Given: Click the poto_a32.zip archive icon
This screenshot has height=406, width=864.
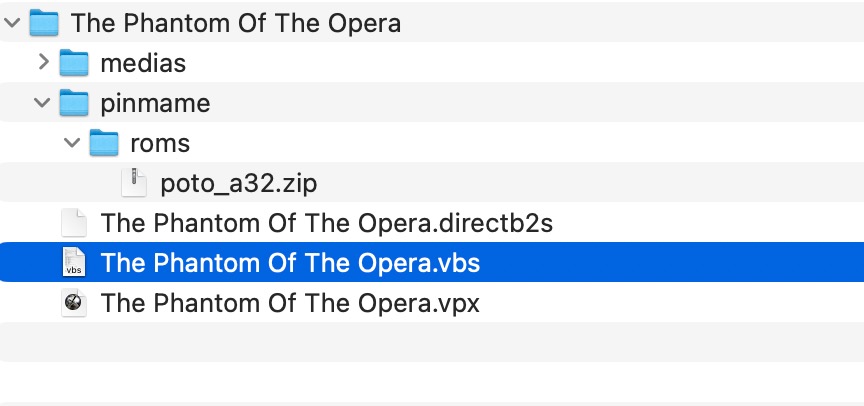Looking at the screenshot, I should [134, 183].
